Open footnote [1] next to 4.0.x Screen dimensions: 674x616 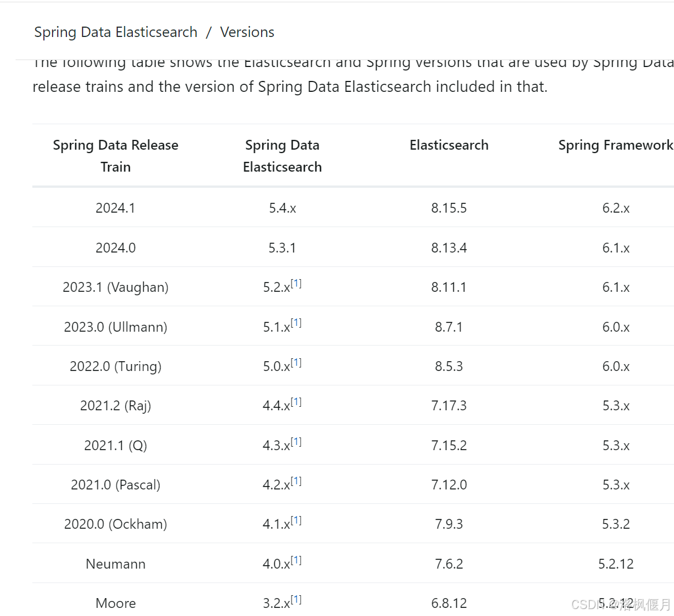[x=296, y=560]
